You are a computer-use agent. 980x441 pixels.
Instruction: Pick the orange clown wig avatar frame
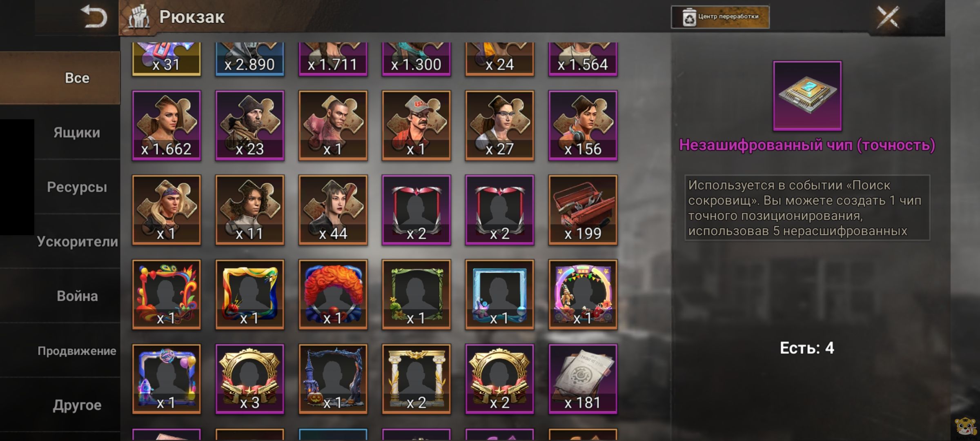333,294
